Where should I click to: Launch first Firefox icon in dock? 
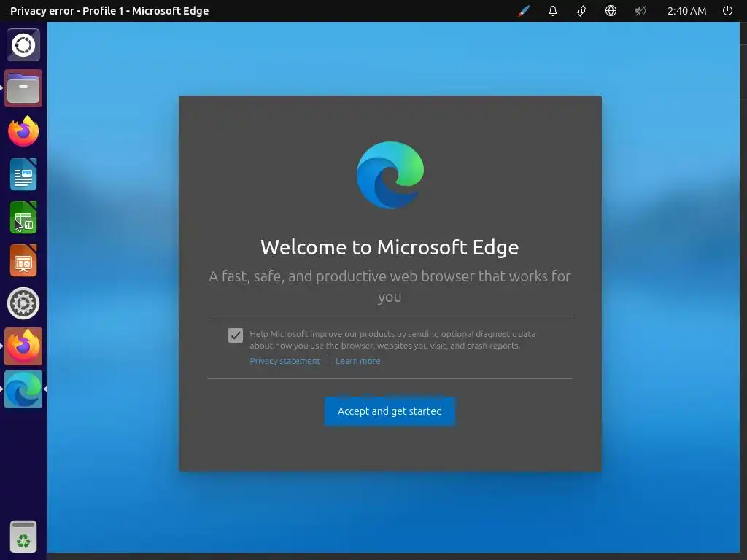23,131
